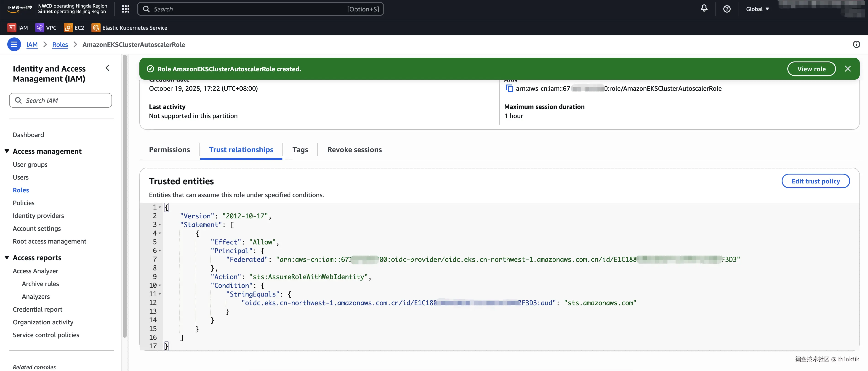Dismiss the role created success banner
Viewport: 868px width, 371px height.
(848, 69)
